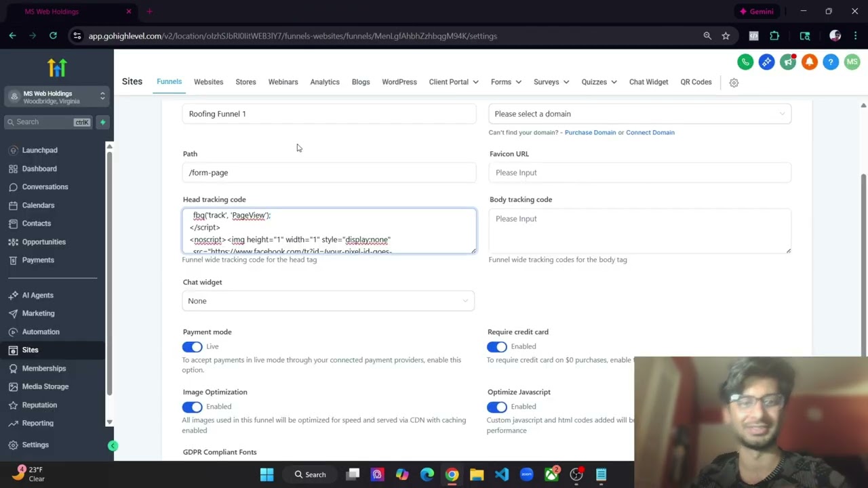
Task: Open the 'Please select a domain' dropdown
Action: 639,114
